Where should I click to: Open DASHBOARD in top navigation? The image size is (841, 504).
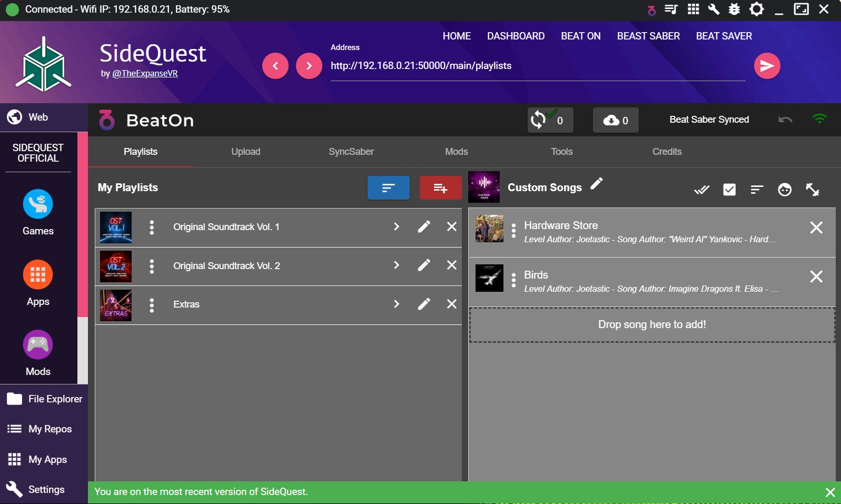(x=516, y=36)
